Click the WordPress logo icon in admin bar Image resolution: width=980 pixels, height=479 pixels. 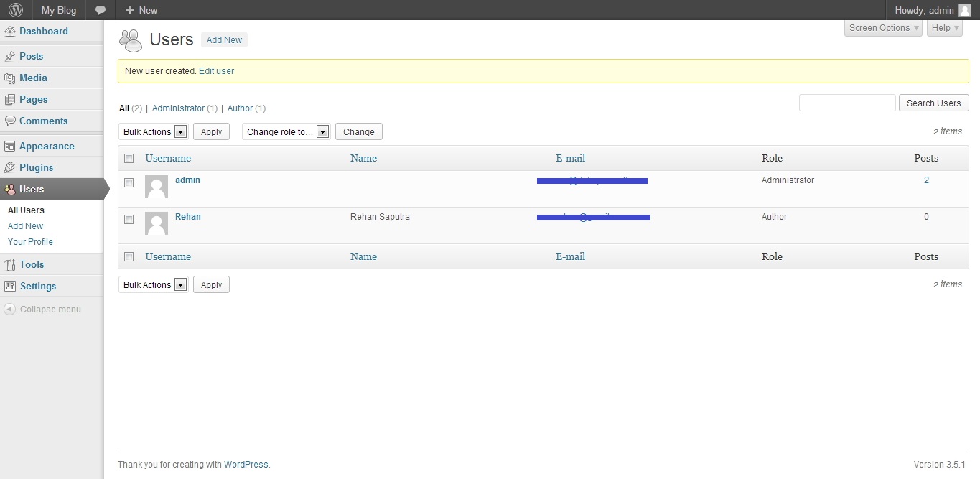(x=15, y=10)
